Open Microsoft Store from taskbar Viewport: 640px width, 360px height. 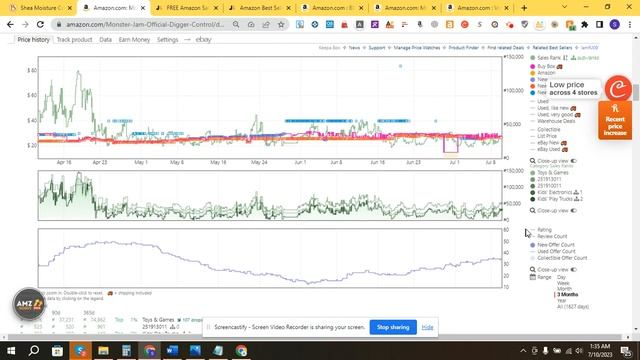coord(57,351)
